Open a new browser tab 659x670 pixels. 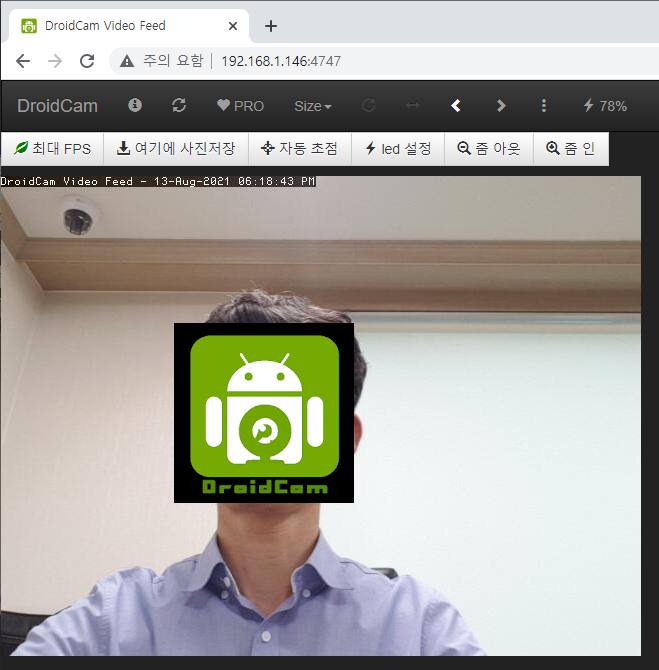point(271,26)
